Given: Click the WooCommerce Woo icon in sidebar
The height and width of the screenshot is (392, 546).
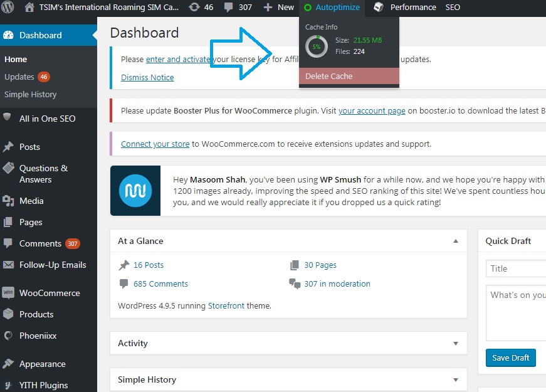Looking at the screenshot, I should 8,293.
